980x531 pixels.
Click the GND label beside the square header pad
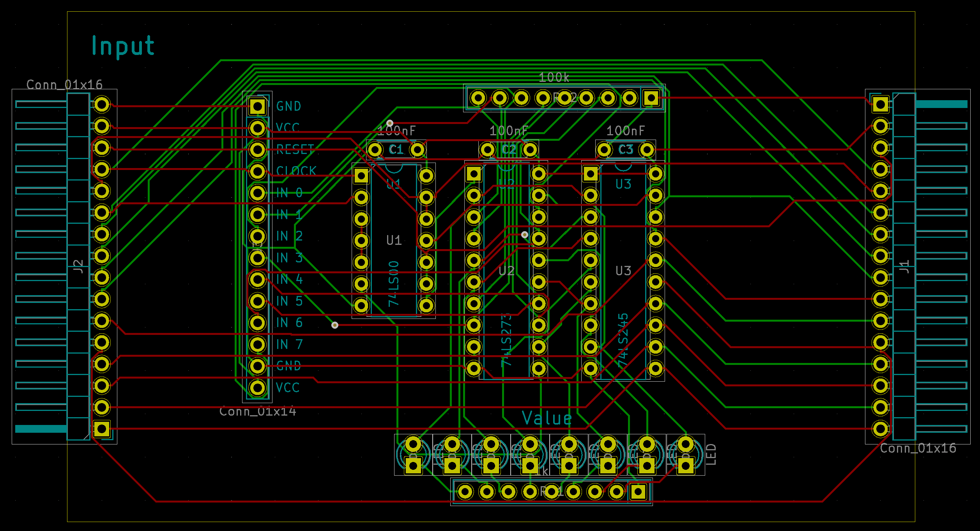tap(288, 106)
